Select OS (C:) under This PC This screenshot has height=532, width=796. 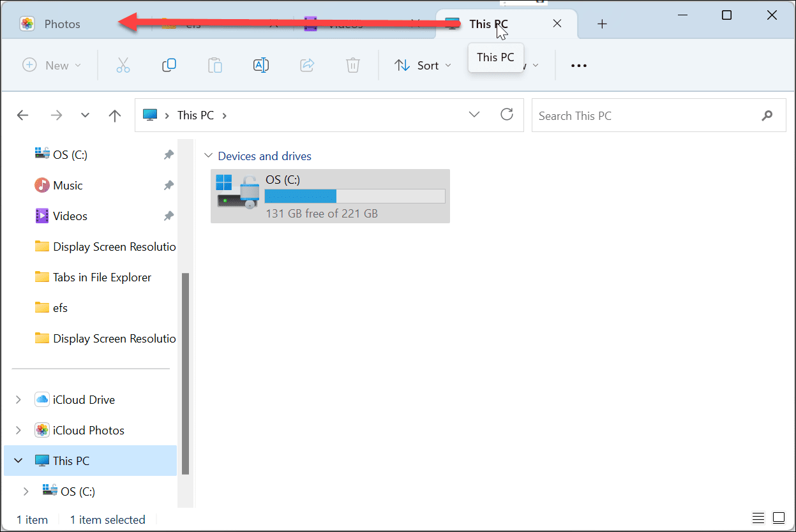78,492
